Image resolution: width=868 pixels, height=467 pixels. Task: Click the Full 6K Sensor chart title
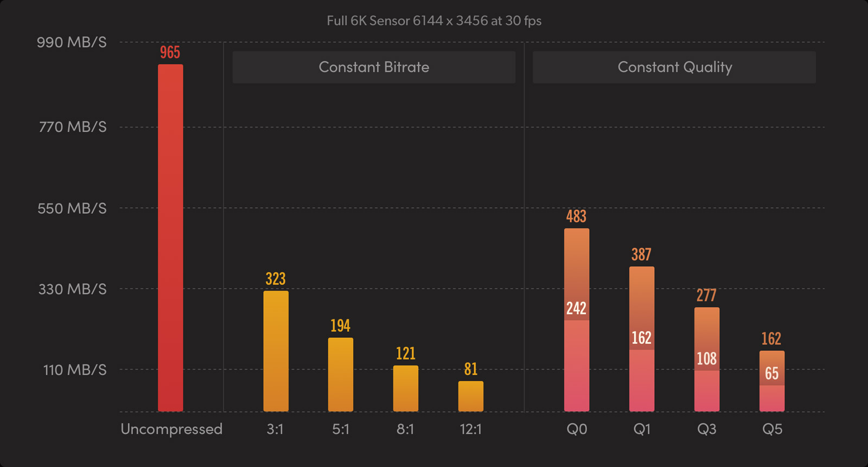coord(434,21)
